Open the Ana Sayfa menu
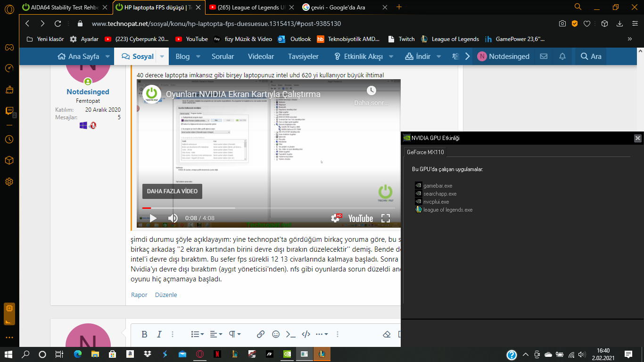644x362 pixels. [x=78, y=56]
